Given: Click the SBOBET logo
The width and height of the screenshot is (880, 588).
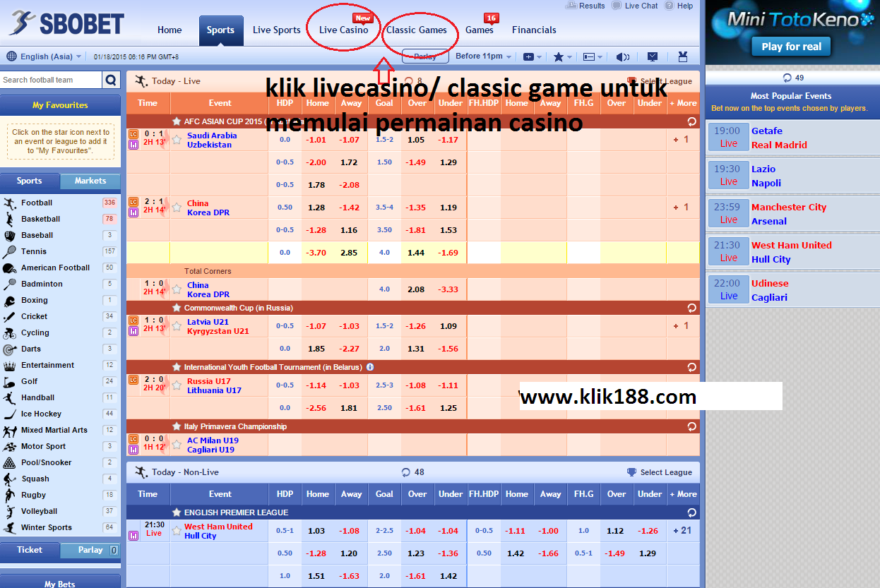Looking at the screenshot, I should pos(66,23).
